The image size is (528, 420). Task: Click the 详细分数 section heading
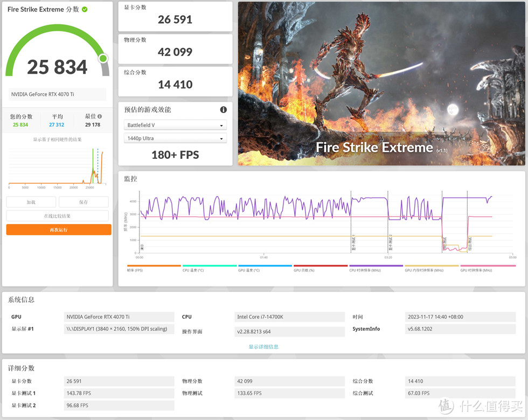(21, 368)
